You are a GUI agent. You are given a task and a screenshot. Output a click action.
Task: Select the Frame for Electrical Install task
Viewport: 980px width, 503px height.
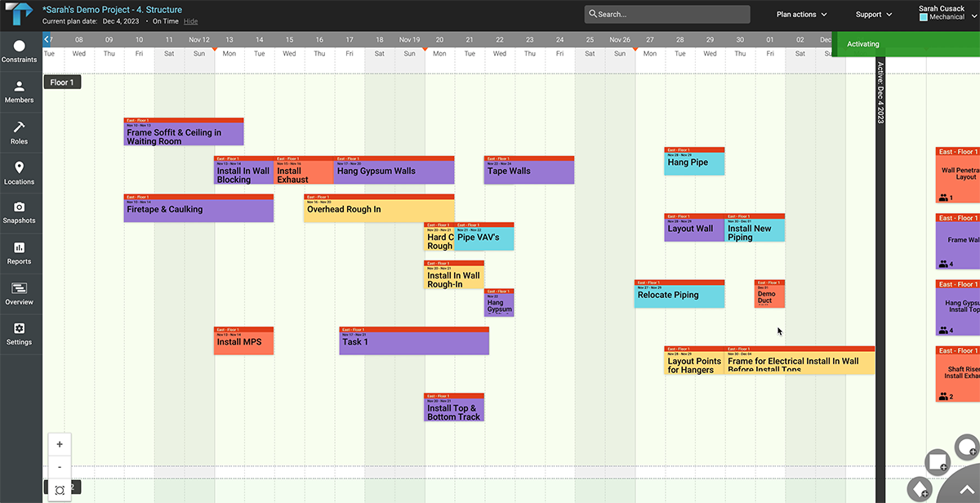coord(800,360)
